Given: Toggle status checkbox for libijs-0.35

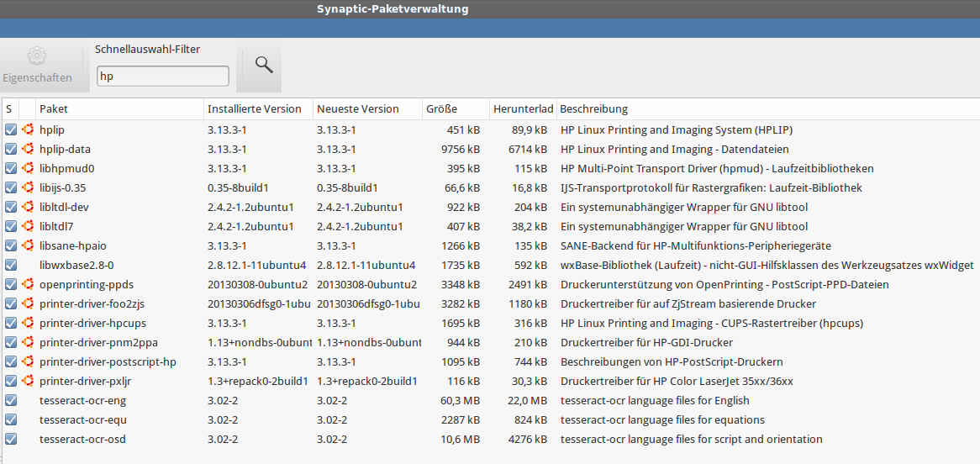Looking at the screenshot, I should tap(11, 187).
